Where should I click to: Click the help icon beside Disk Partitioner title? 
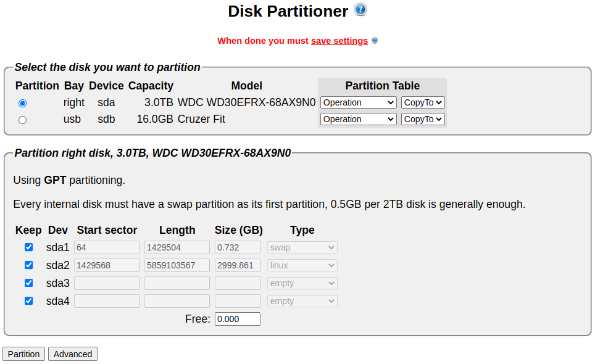[x=360, y=10]
